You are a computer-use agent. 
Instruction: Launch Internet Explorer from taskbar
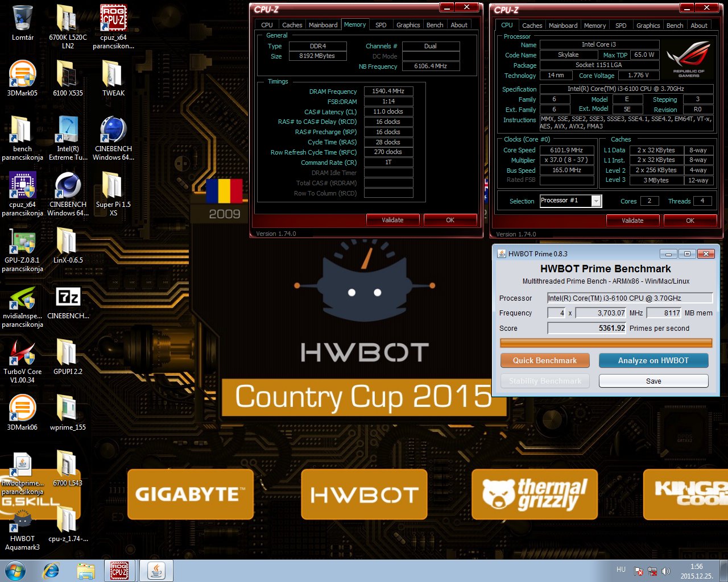click(51, 571)
